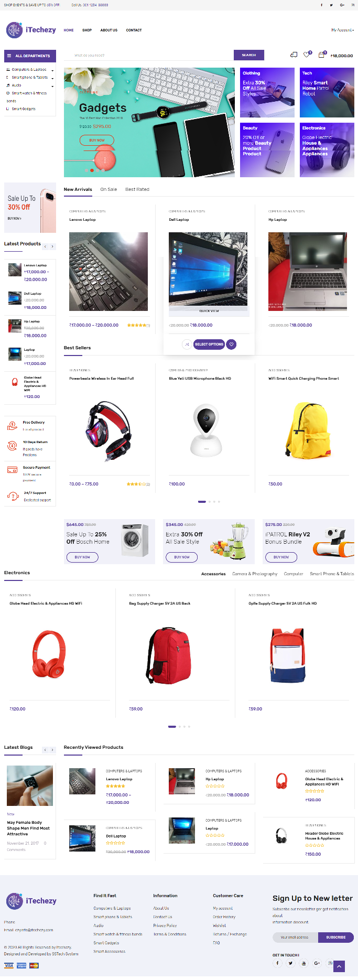Viewport: 358px width, 980px height.
Task: Add Dell Laptop to wishlist heart button
Action: coord(231,344)
